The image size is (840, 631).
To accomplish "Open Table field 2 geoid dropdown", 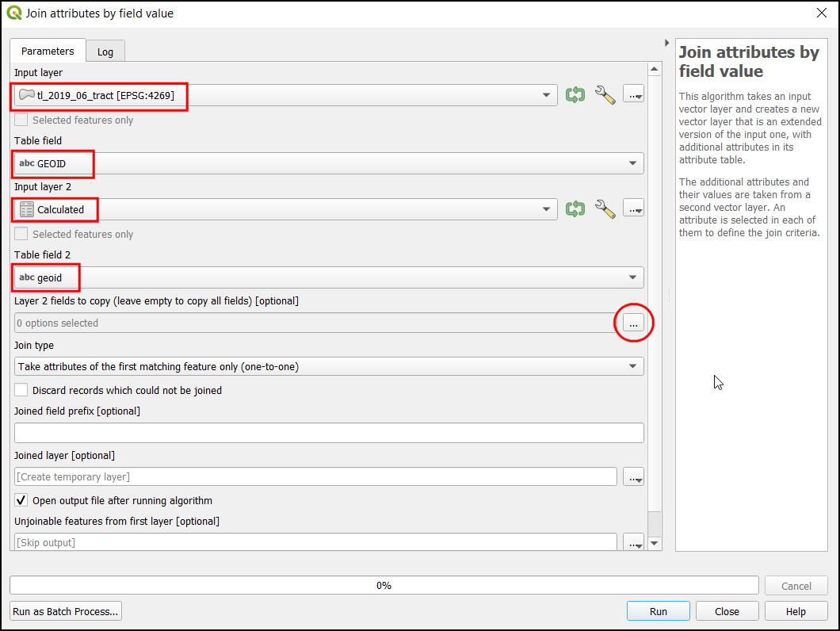I will coord(632,278).
